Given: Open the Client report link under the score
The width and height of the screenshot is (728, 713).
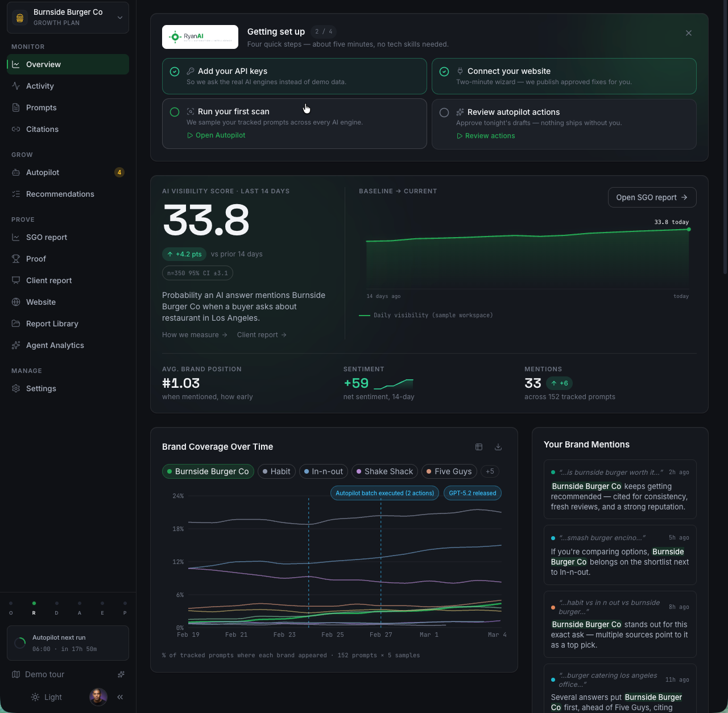Looking at the screenshot, I should pyautogui.click(x=262, y=335).
